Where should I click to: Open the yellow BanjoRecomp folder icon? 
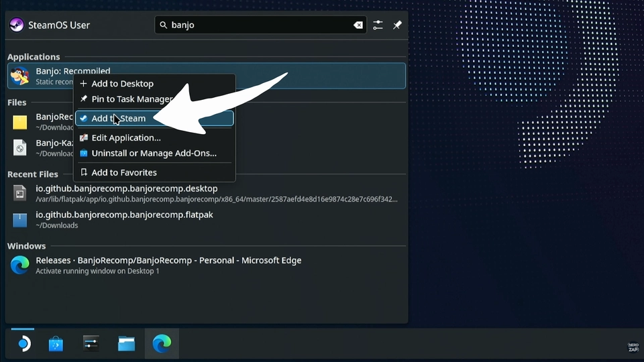point(20,121)
